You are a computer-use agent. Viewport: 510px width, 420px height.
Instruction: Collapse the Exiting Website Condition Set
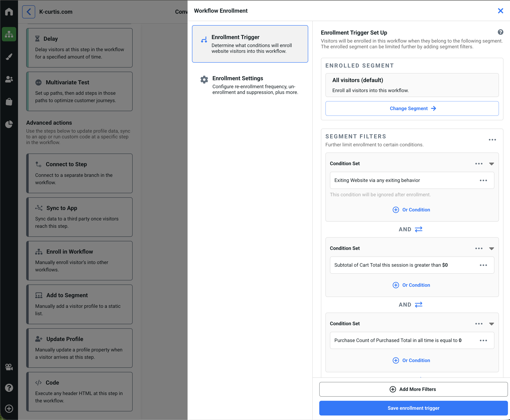pos(491,164)
